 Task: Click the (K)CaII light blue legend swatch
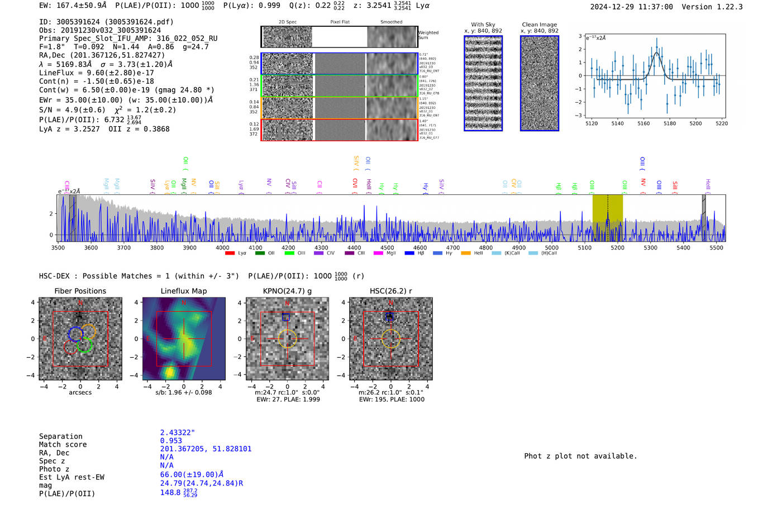pyautogui.click(x=497, y=253)
